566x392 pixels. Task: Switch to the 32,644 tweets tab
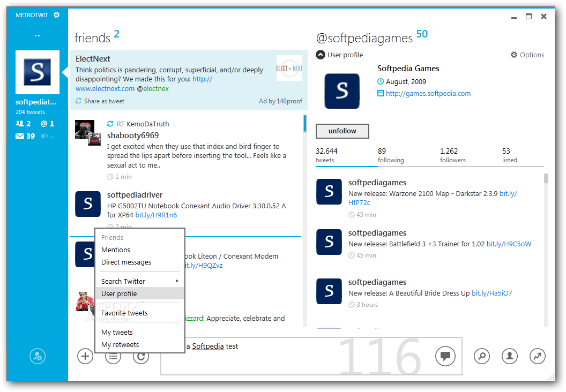pos(326,155)
